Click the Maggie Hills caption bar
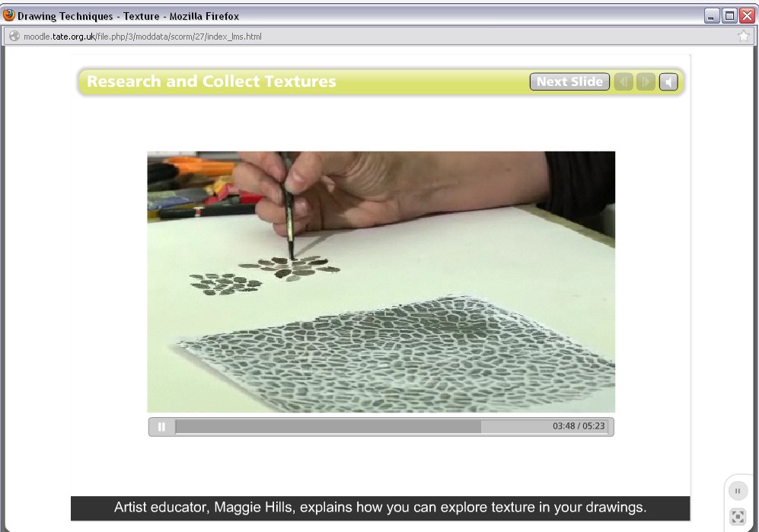The width and height of the screenshot is (759, 532). tap(381, 508)
